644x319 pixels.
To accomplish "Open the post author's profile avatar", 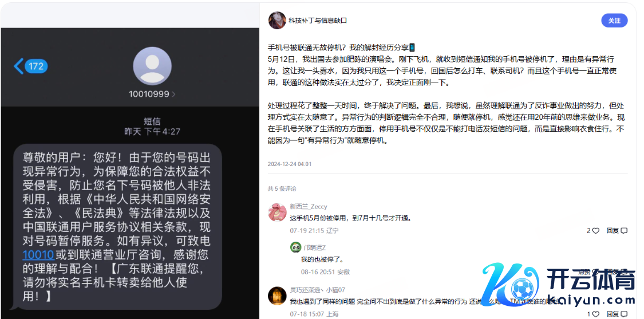I will [x=277, y=20].
